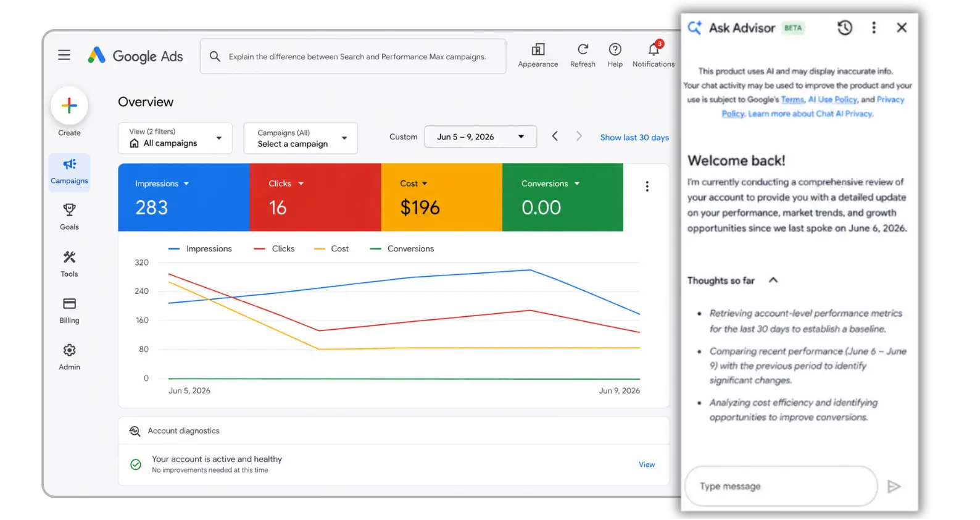This screenshot has height=520, width=980.
Task: Open the scorecard three-dot options menu
Action: click(647, 187)
